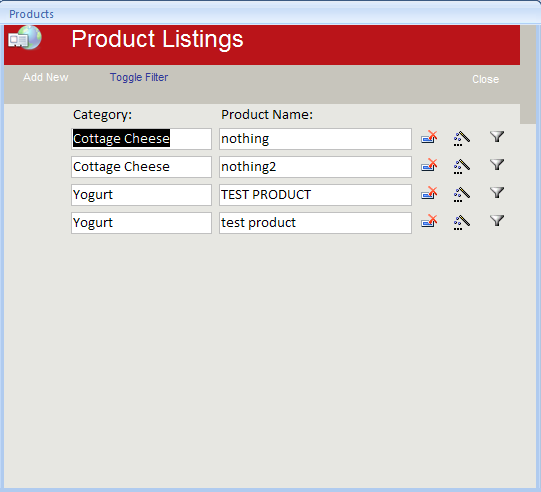Delete the lowercase 'test product' record
The width and height of the screenshot is (541, 492).
[x=429, y=222]
